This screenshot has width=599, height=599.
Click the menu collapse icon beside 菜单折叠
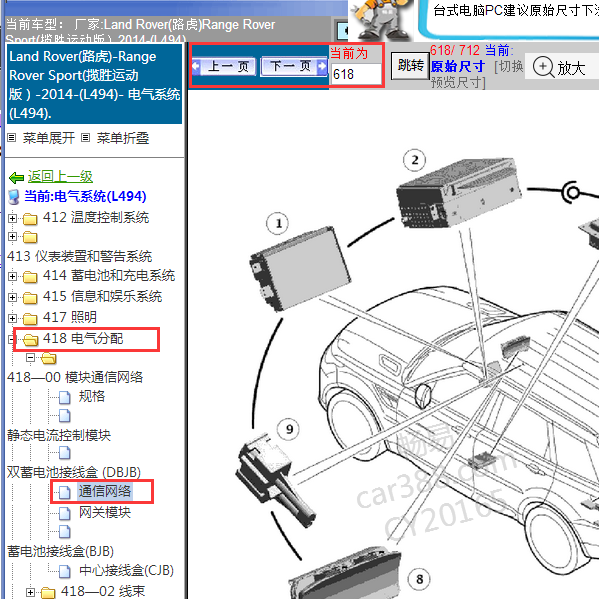[x=86, y=138]
